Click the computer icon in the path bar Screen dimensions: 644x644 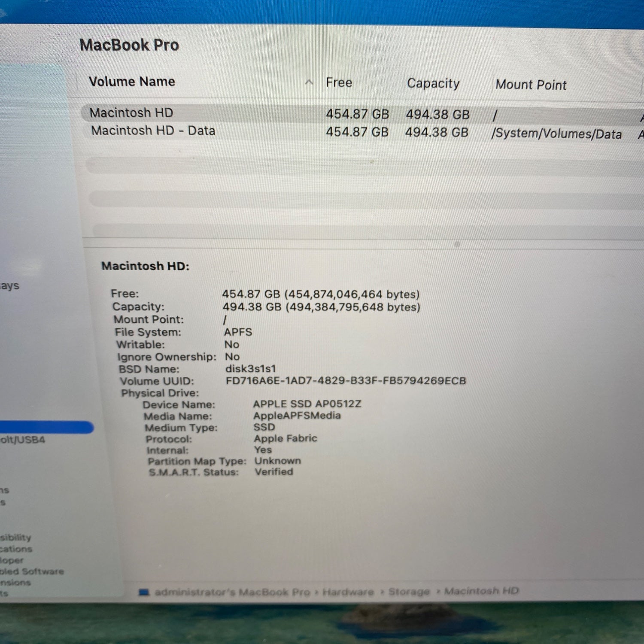[x=144, y=593]
